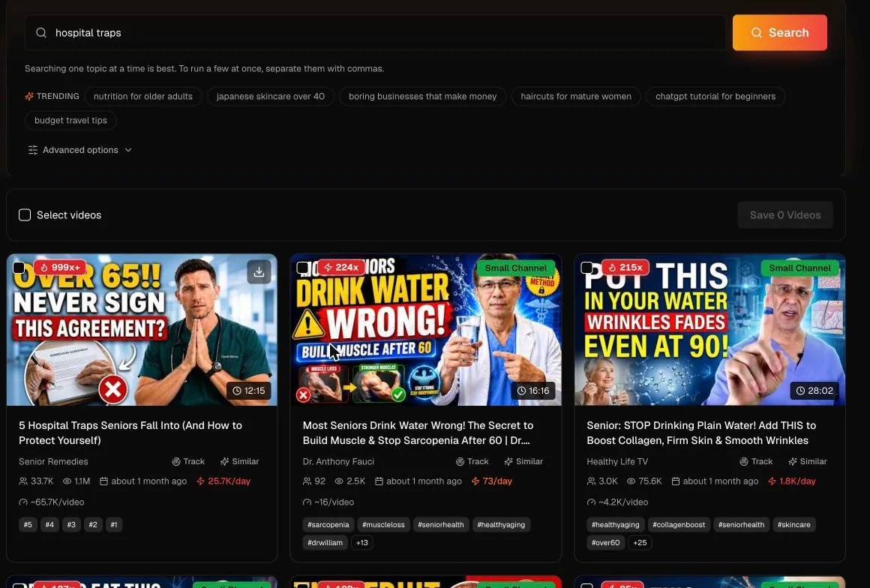Viewport: 870px width, 588px height.
Task: Toggle the 'Select videos' checkbox
Action: [25, 215]
